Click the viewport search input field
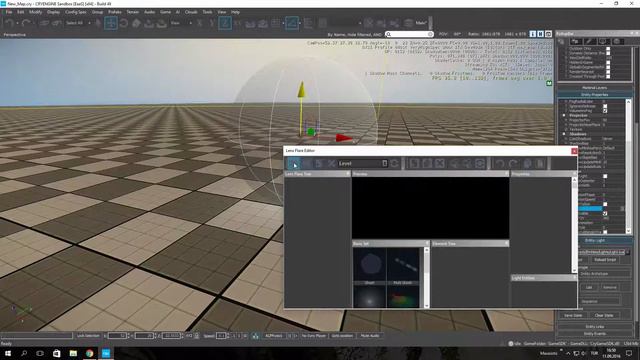Screen dimensions: 640x360 (409, 34)
